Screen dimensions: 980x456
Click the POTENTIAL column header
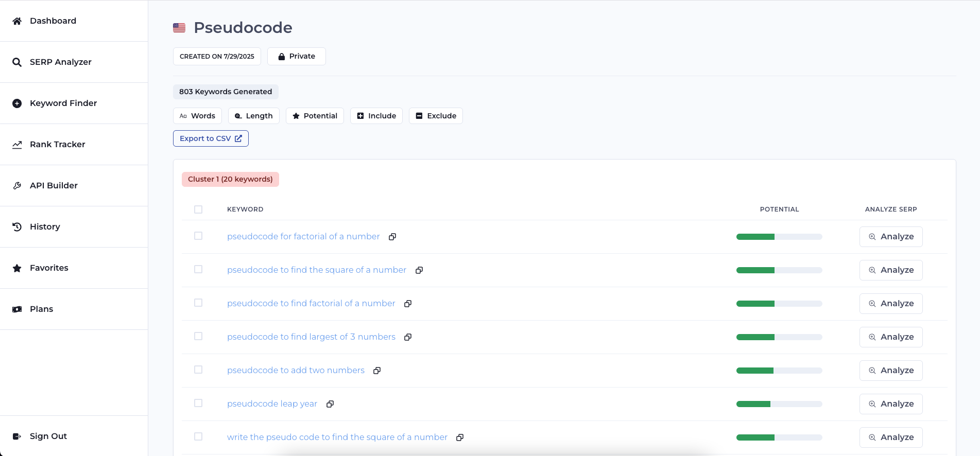[779, 209]
